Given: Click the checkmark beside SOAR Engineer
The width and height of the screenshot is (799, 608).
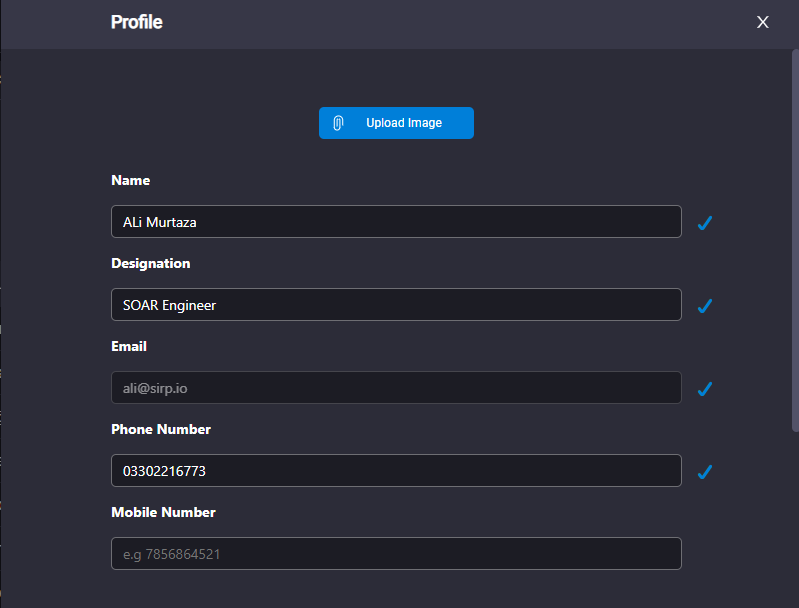Looking at the screenshot, I should 705,305.
